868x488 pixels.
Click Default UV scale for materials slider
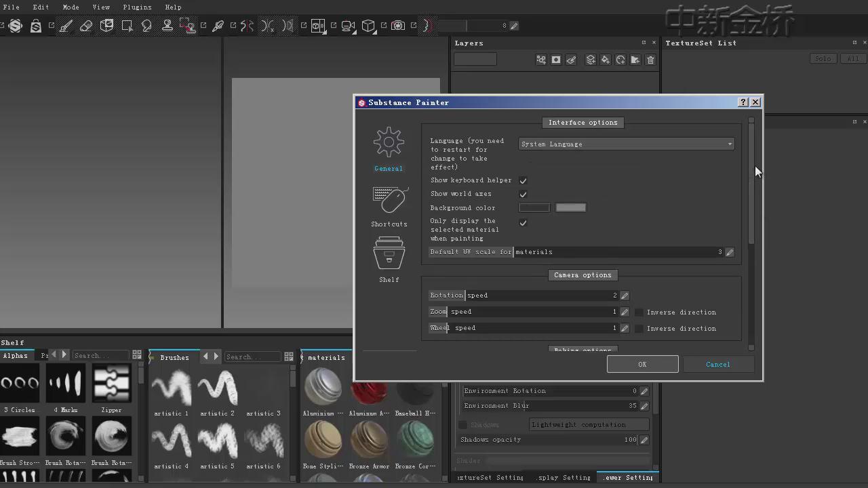tap(576, 251)
